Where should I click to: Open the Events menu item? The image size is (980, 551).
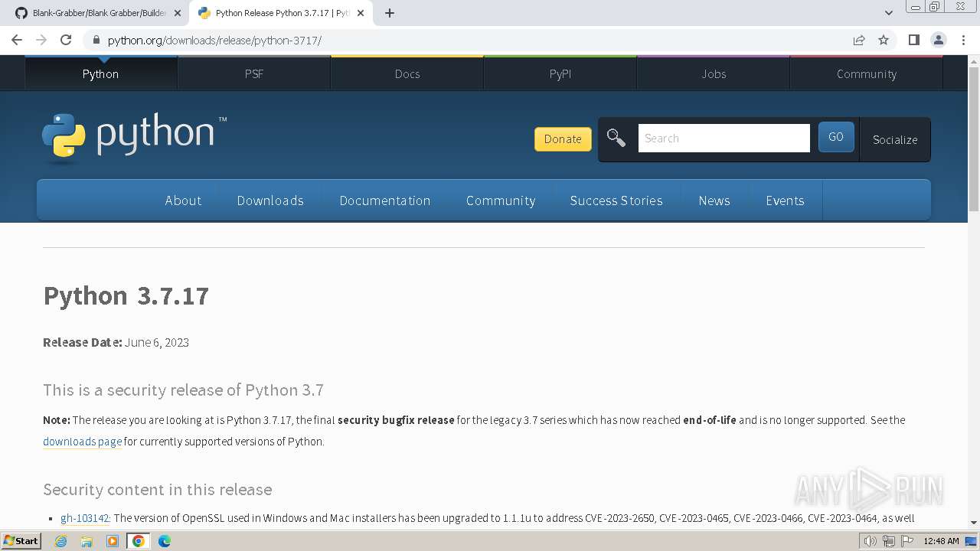coord(785,201)
